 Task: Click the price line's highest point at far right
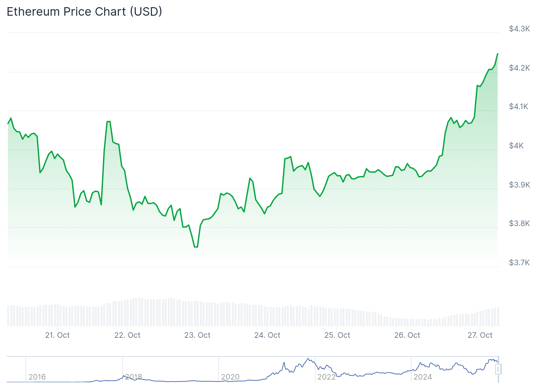coord(497,54)
